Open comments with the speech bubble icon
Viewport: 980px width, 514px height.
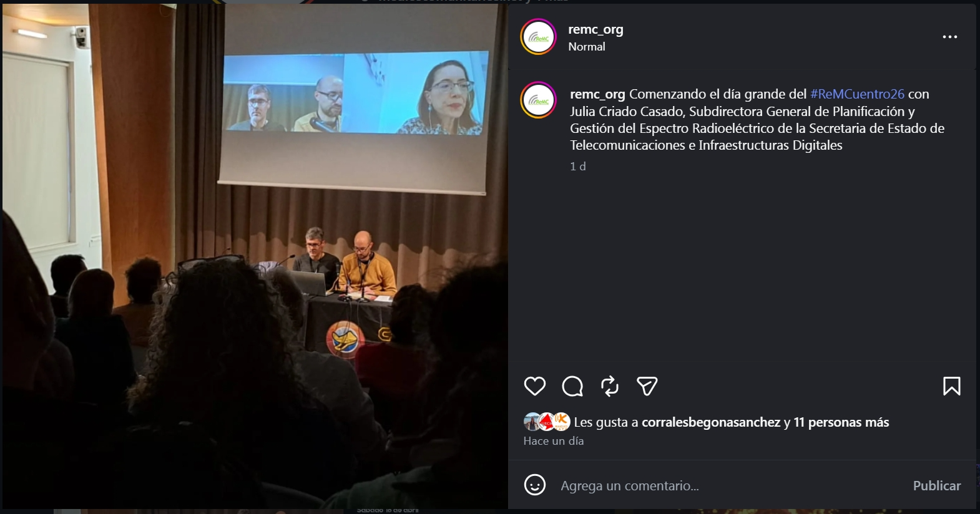(x=572, y=386)
